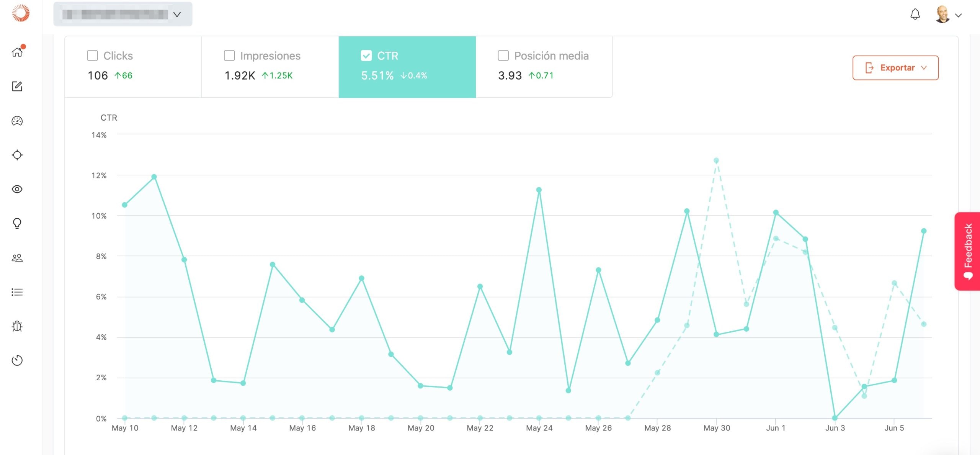980x455 pixels.
Task: Open the dashboard speedometer gauge icon
Action: point(17,121)
